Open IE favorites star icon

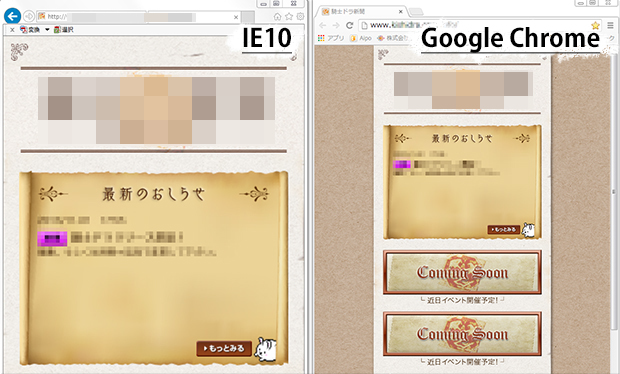[x=289, y=17]
